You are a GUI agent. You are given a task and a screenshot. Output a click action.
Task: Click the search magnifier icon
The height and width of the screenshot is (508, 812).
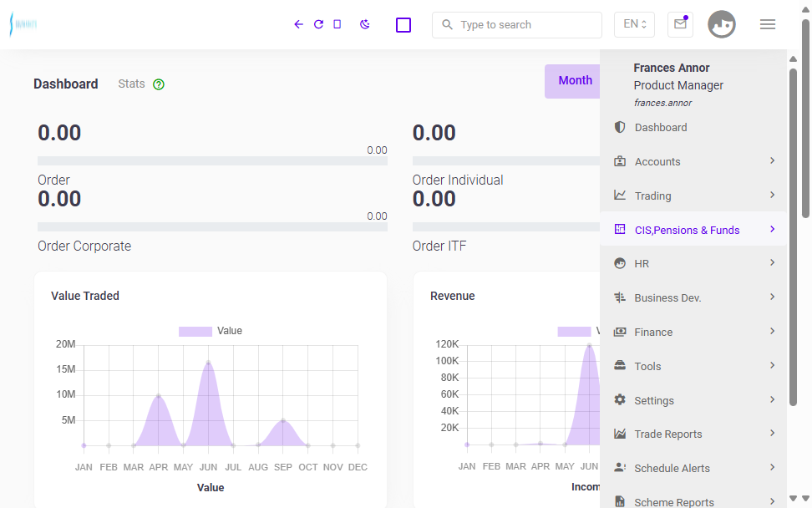point(447,24)
